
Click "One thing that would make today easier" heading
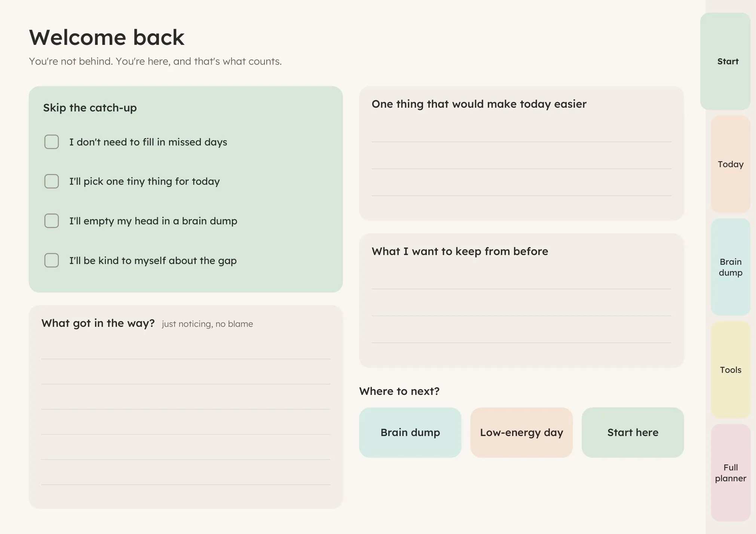[479, 104]
